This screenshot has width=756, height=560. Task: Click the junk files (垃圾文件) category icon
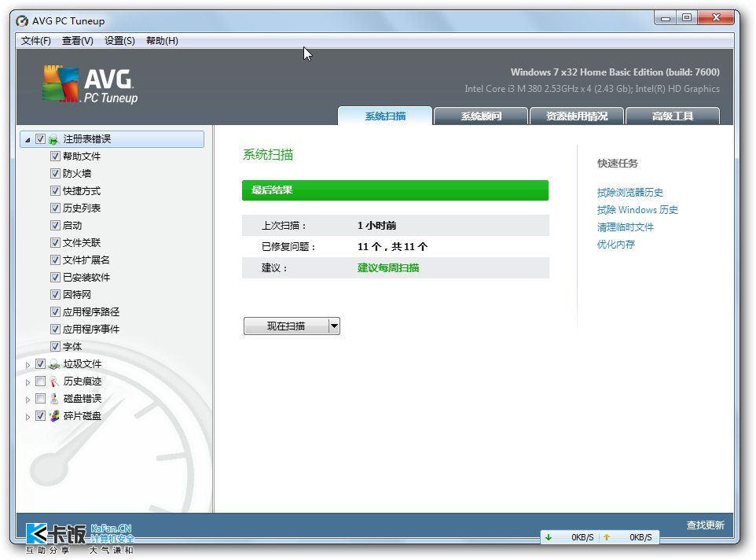coord(54,364)
